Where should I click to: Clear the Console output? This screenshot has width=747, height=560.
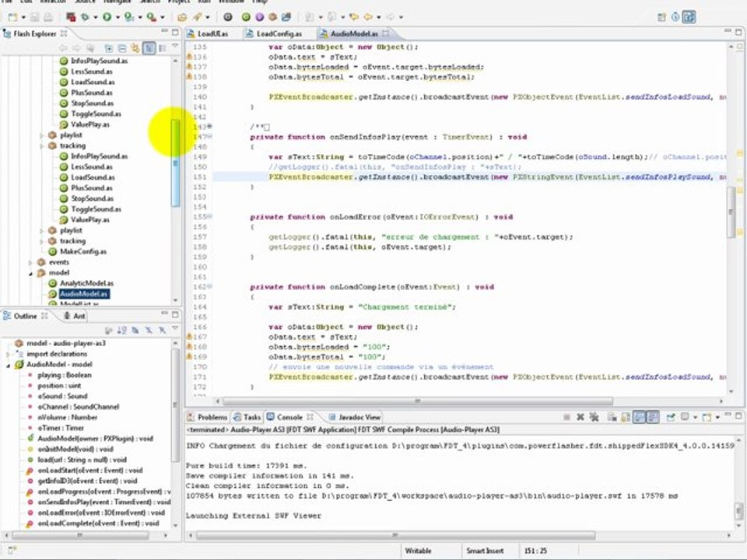click(x=612, y=417)
